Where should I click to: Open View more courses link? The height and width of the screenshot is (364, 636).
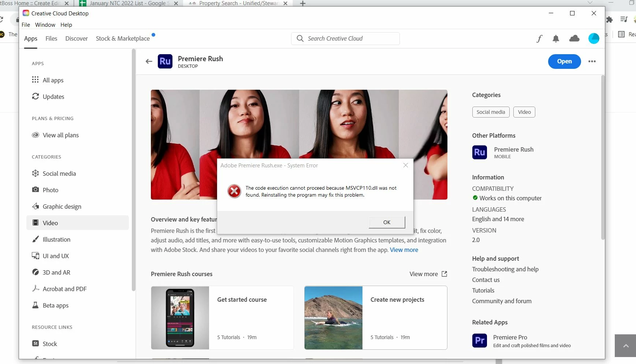(428, 274)
